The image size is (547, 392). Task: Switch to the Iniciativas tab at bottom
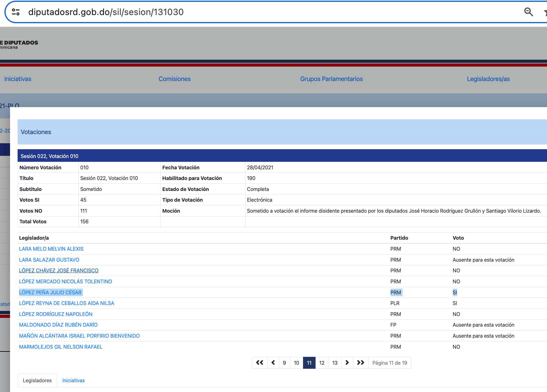[73, 380]
